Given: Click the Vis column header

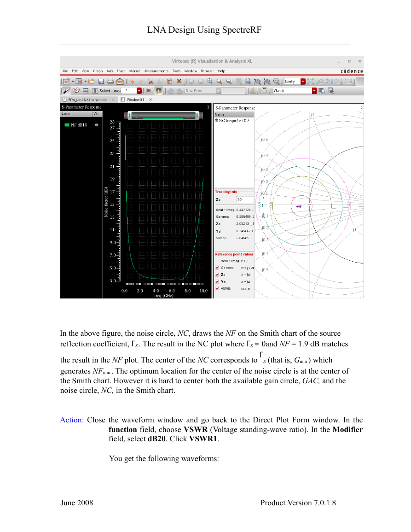Looking at the screenshot, I should [x=96, y=114].
